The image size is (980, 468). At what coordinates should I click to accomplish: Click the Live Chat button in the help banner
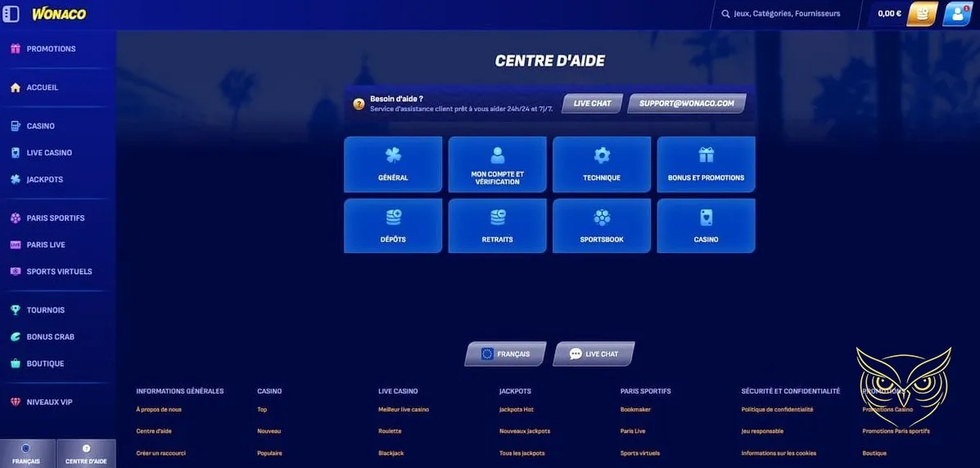[592, 104]
